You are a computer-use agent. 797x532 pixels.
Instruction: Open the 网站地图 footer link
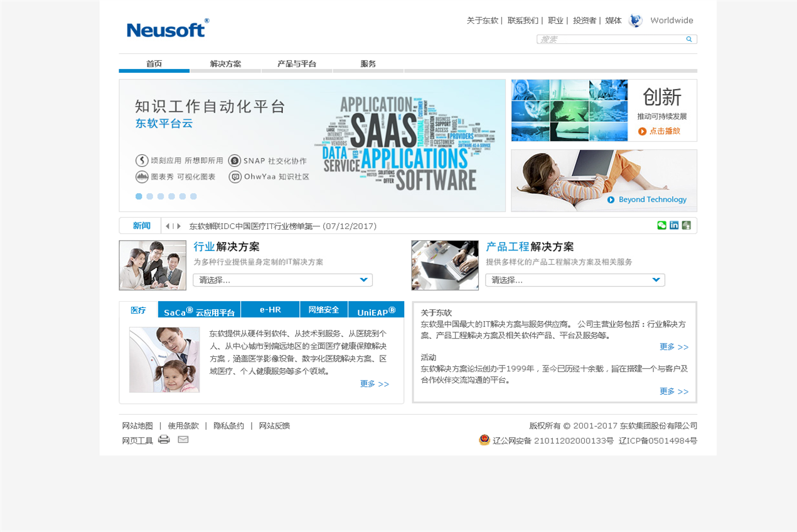[137, 426]
